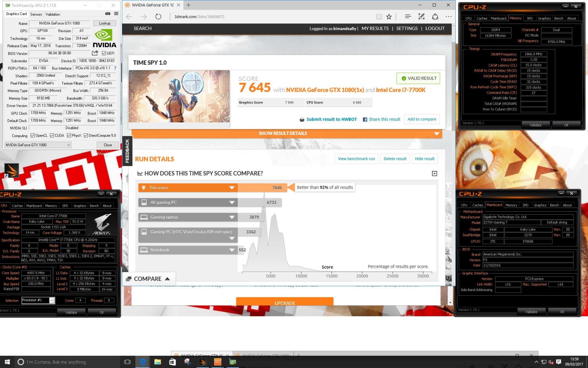This screenshot has width=588, height=368.
Task: Toggle the CUDA checkbox
Action: click(52, 135)
